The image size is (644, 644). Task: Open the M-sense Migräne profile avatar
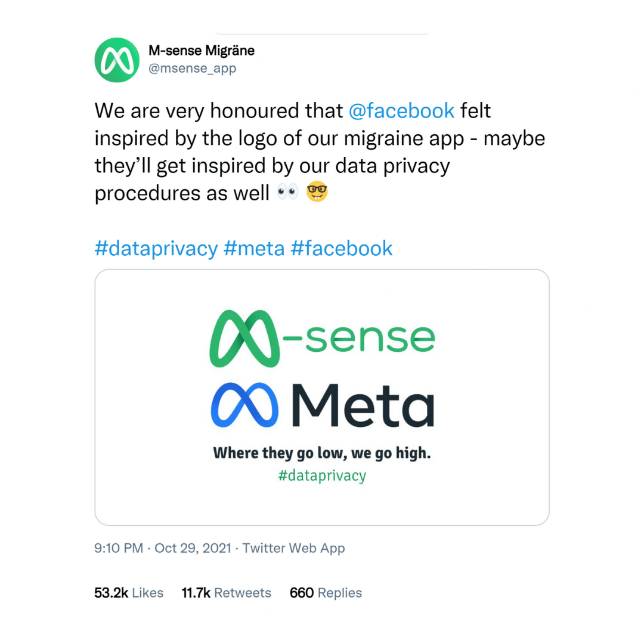117,60
